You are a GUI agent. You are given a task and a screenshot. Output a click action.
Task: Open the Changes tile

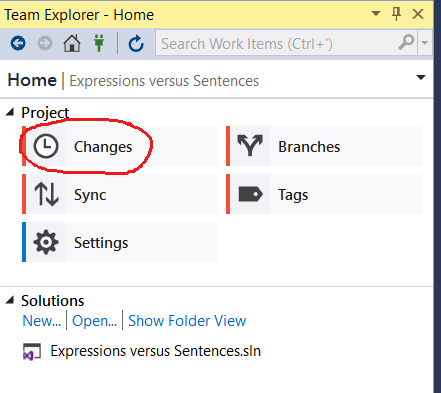[x=120, y=146]
